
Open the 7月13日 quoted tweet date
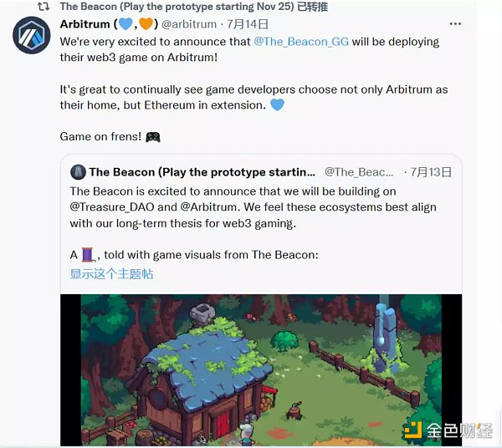pyautogui.click(x=431, y=172)
